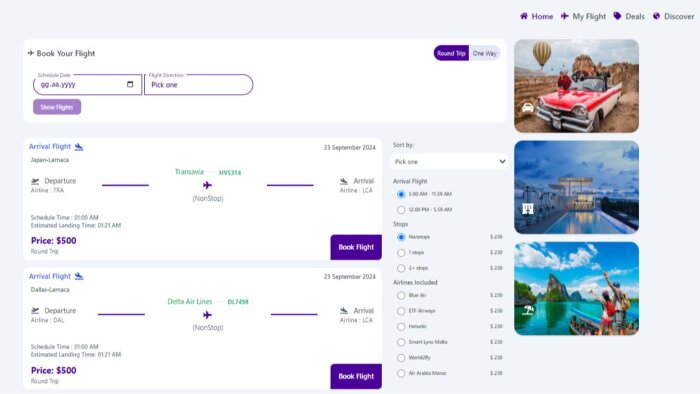The image size is (700, 394).
Task: Click 23 September 2024 date on Delta card
Action: 350,277
